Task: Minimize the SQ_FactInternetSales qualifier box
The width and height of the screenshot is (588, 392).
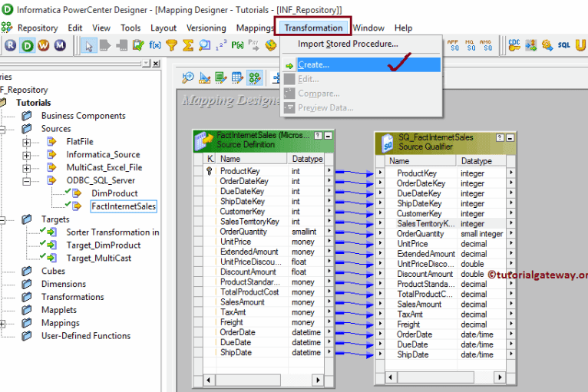Action: tap(510, 138)
